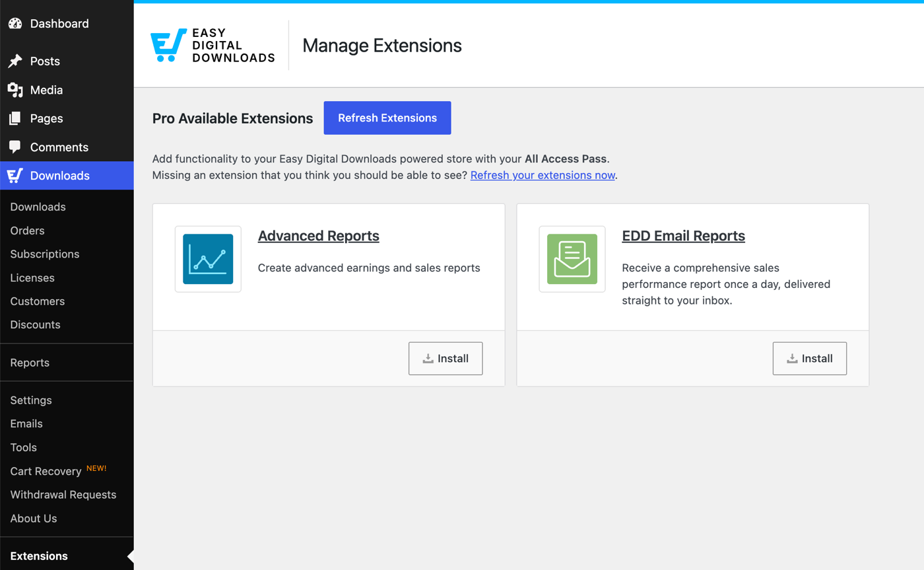Click 'Create advanced earnings and sales reports' text

(369, 268)
